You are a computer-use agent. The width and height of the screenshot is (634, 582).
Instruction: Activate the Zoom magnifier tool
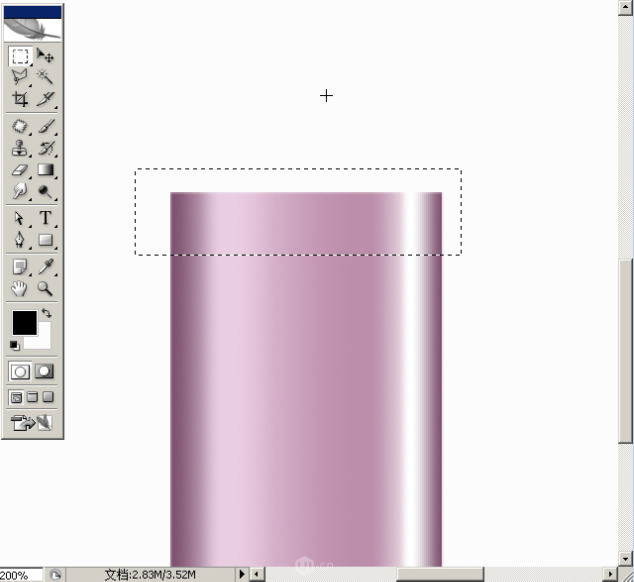[45, 289]
